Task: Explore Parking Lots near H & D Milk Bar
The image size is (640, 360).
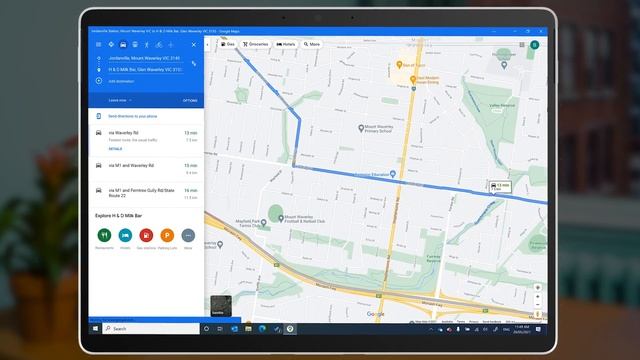Action: [167, 236]
